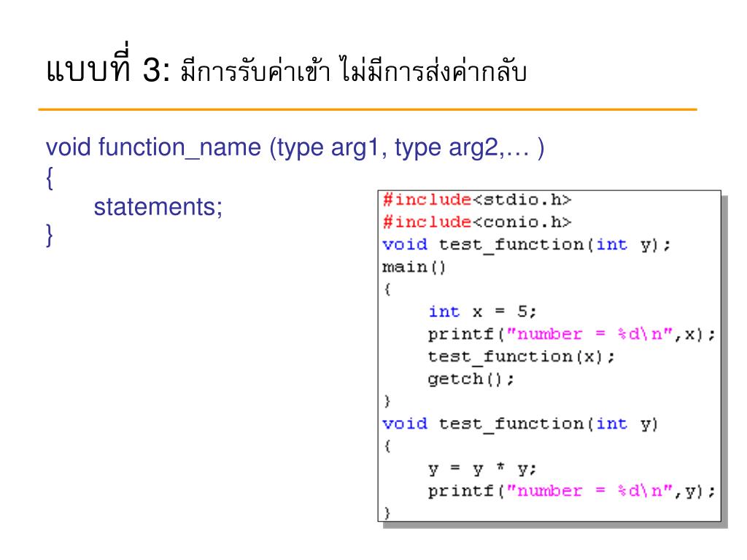Click the 'statements;' text
The width and height of the screenshot is (747, 560).
click(158, 207)
